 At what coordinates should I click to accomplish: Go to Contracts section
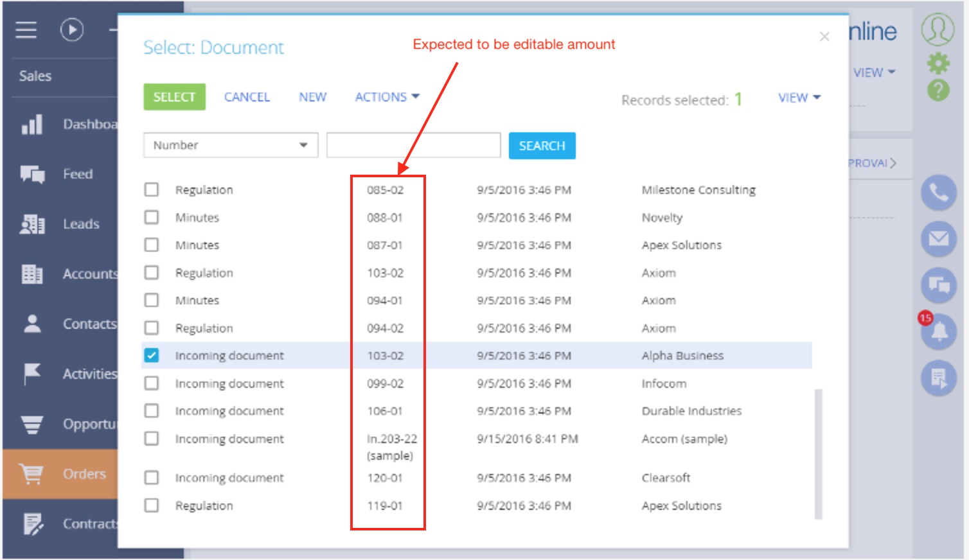coord(90,524)
